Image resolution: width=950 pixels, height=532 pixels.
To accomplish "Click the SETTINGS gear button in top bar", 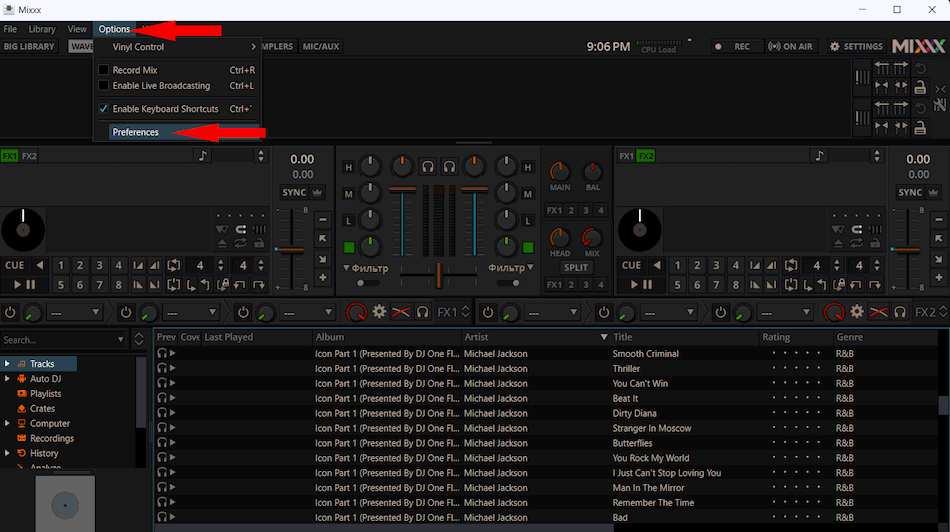I will [x=856, y=46].
